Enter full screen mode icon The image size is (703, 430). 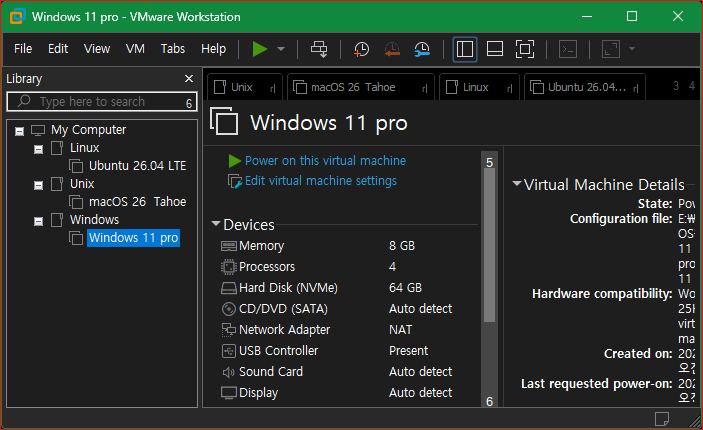tap(525, 49)
